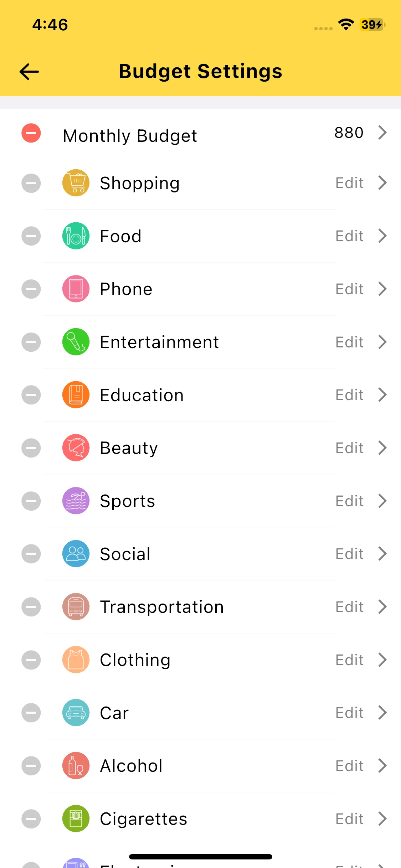Tap the Phone category icon

(76, 289)
